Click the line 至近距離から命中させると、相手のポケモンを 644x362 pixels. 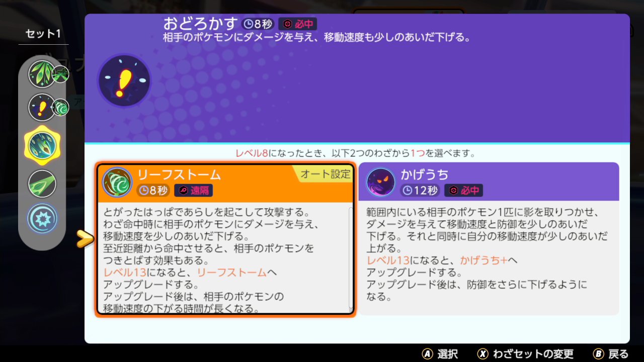(208, 248)
